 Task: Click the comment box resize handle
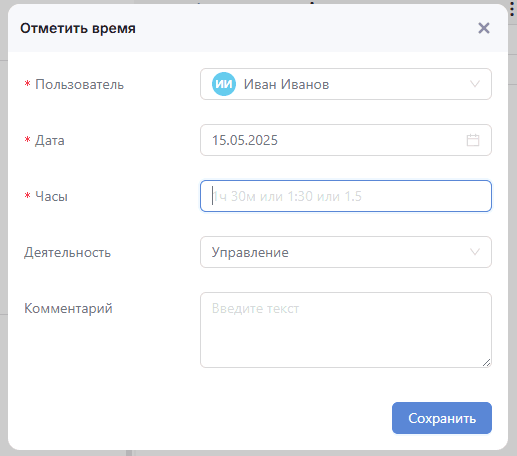click(486, 363)
